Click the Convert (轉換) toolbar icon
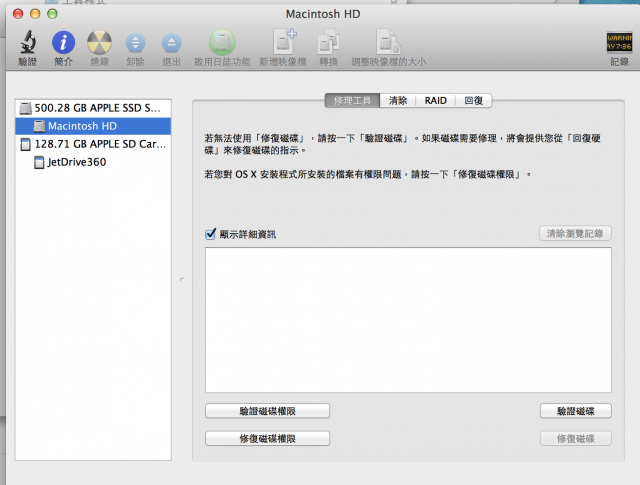This screenshot has height=485, width=640. 329,41
